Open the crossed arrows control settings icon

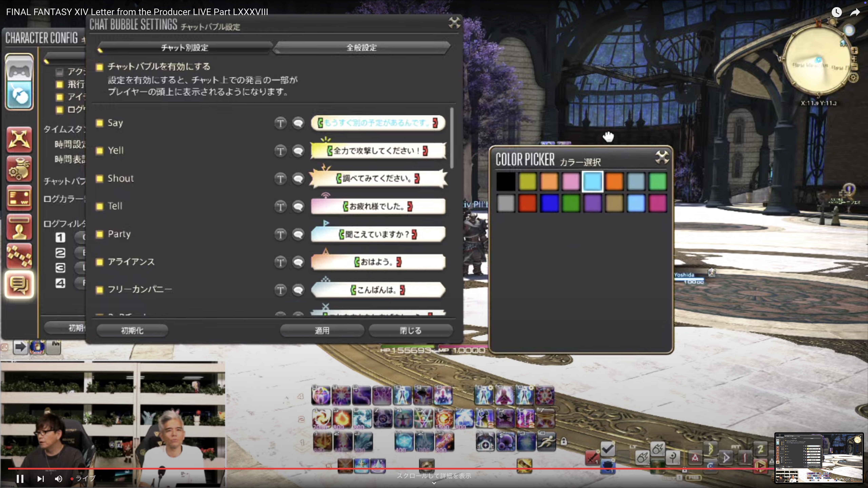click(19, 139)
